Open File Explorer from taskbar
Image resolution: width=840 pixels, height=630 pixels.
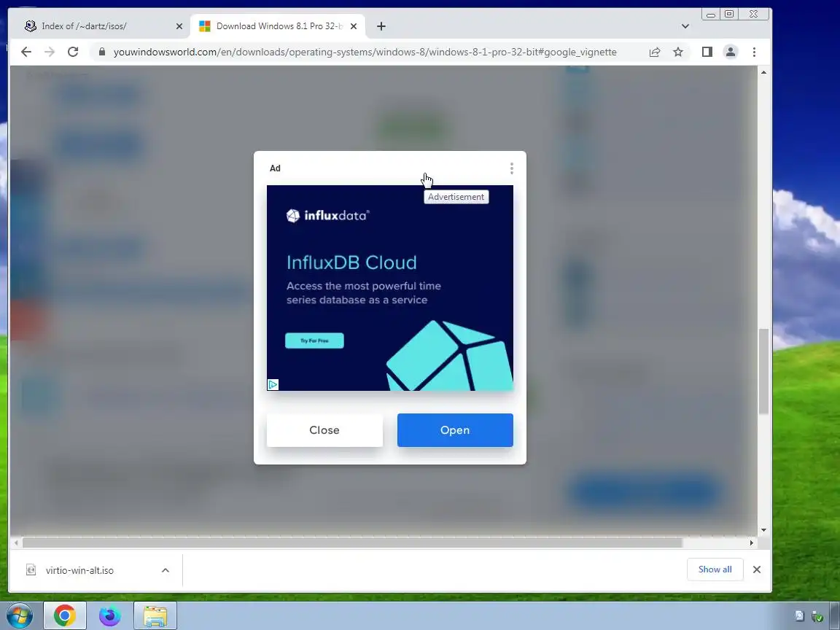[155, 616]
